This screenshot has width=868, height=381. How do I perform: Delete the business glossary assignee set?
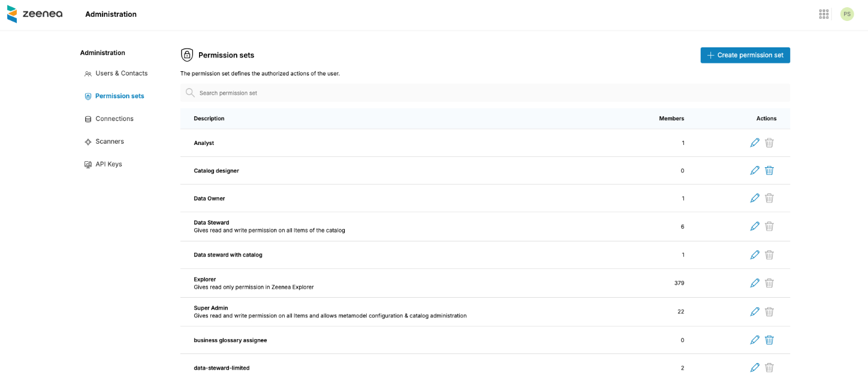pos(769,340)
